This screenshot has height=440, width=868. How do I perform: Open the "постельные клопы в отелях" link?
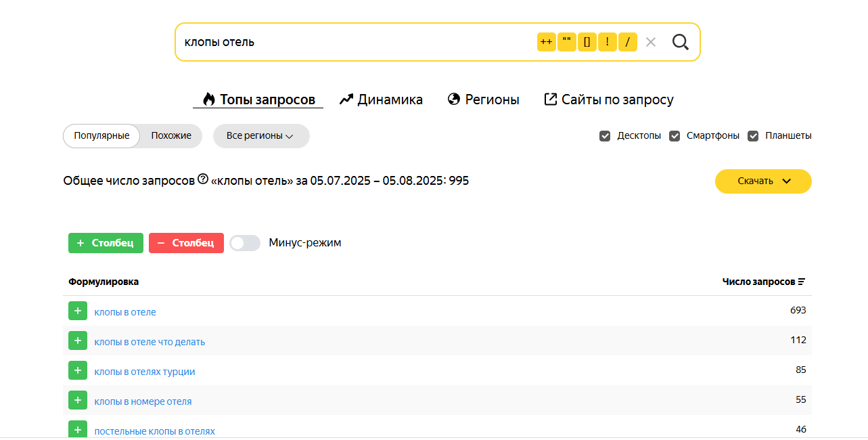(x=155, y=431)
